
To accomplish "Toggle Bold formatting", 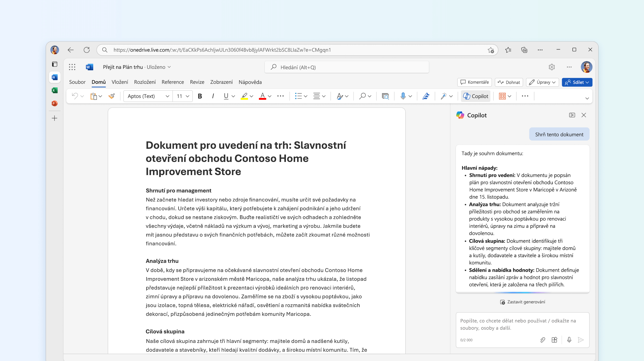I will tap(200, 96).
